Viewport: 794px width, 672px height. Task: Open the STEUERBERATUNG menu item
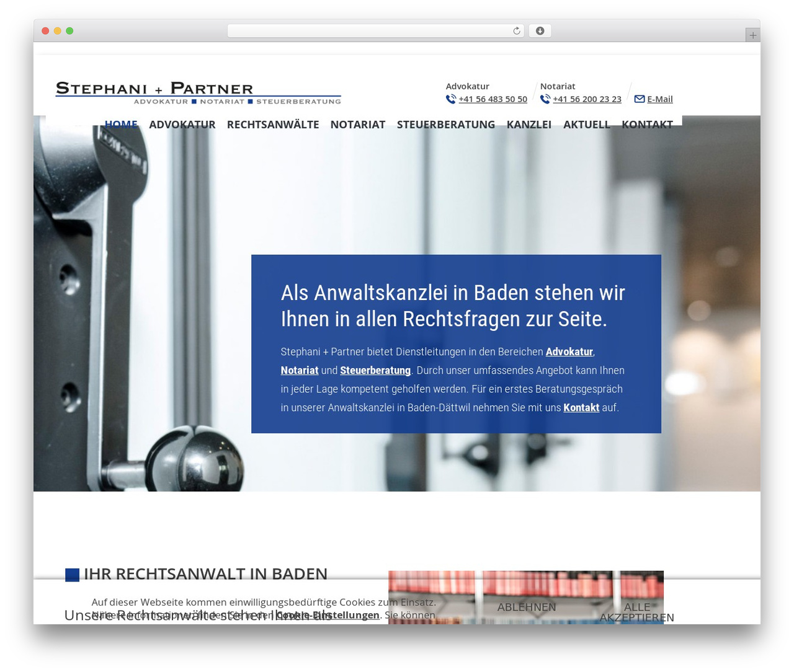click(x=446, y=124)
